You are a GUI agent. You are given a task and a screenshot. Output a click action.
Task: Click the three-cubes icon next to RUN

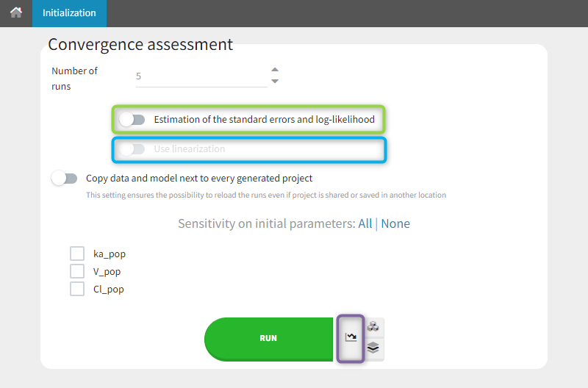click(373, 327)
